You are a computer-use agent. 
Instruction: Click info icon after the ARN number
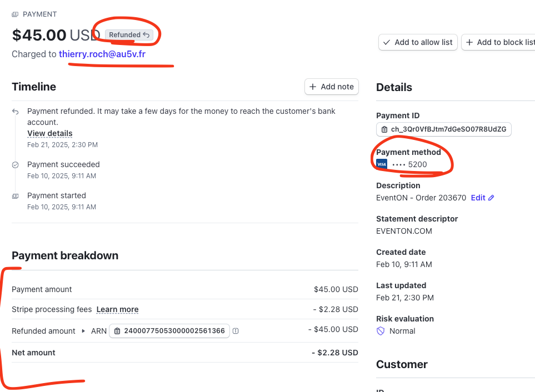236,331
